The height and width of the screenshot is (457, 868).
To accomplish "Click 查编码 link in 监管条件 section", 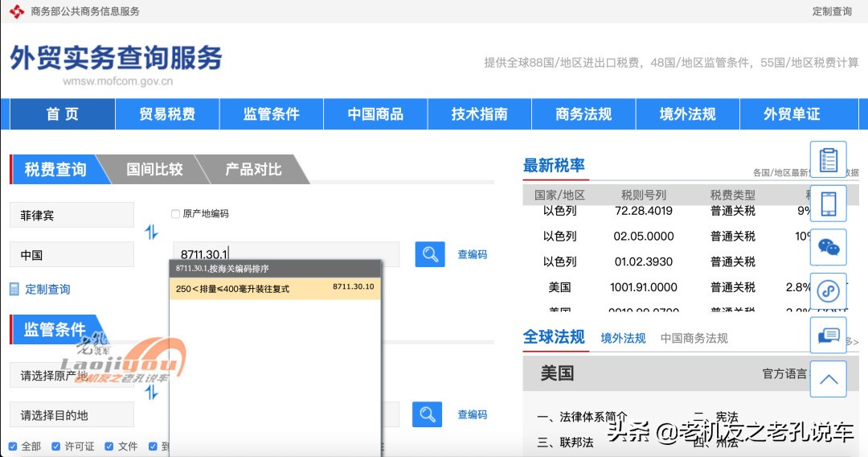I will (x=473, y=414).
